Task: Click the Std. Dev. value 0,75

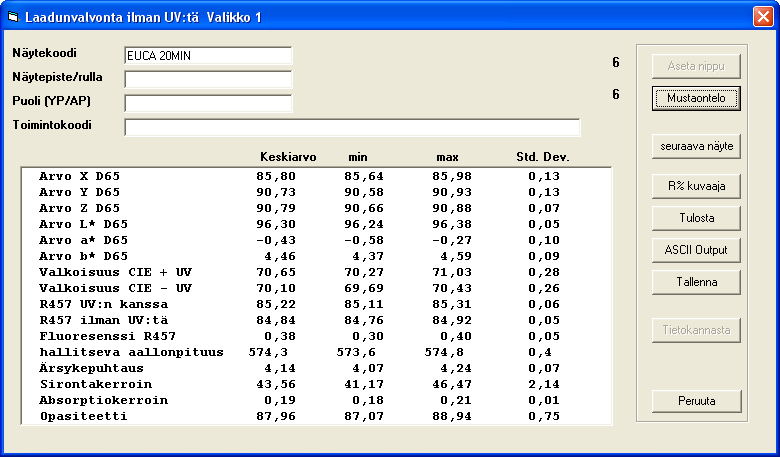Action: tap(544, 416)
